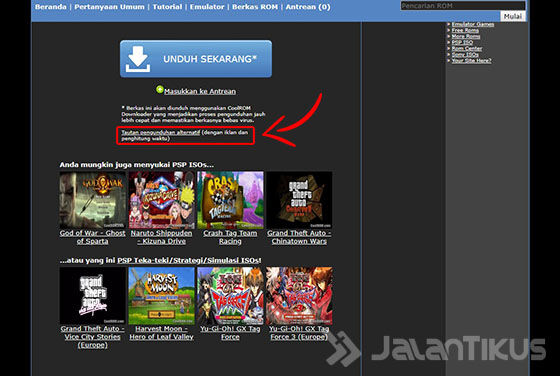560x376 pixels.
Task: Open God of War Ghost of Sparta thumbnail
Action: [x=92, y=200]
